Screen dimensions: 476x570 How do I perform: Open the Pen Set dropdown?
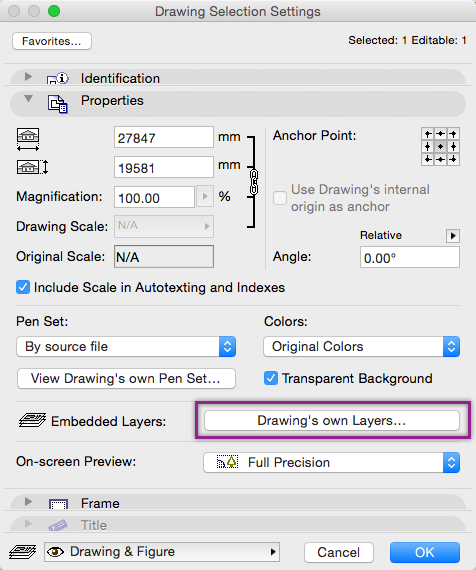[126, 346]
